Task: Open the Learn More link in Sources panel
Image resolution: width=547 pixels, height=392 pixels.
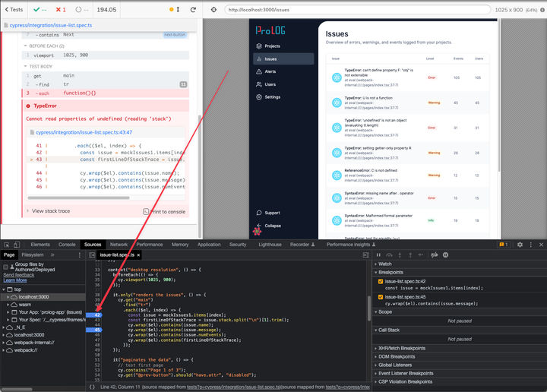Action: tap(15, 280)
